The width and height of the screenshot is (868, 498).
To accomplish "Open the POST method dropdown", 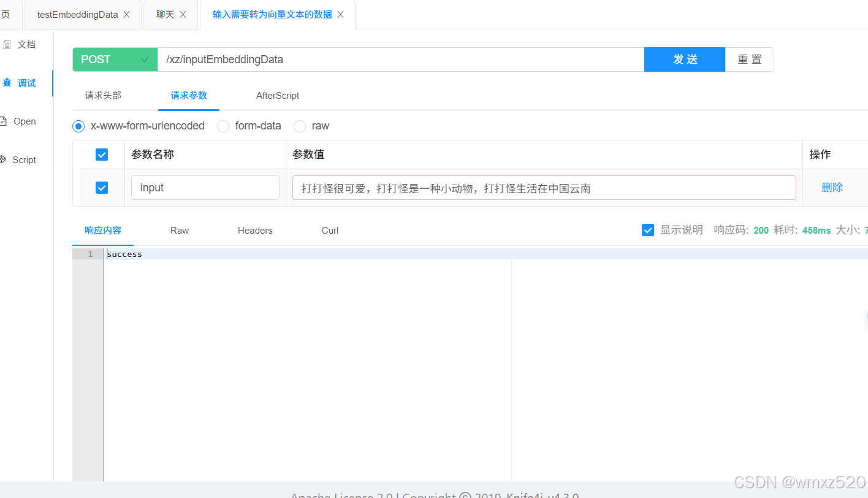I will coord(115,59).
